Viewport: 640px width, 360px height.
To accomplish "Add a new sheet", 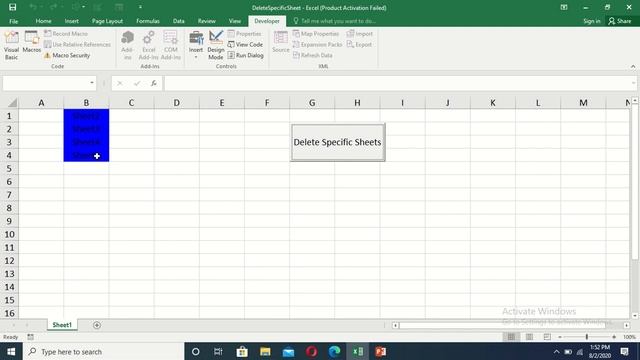I will pyautogui.click(x=97, y=325).
